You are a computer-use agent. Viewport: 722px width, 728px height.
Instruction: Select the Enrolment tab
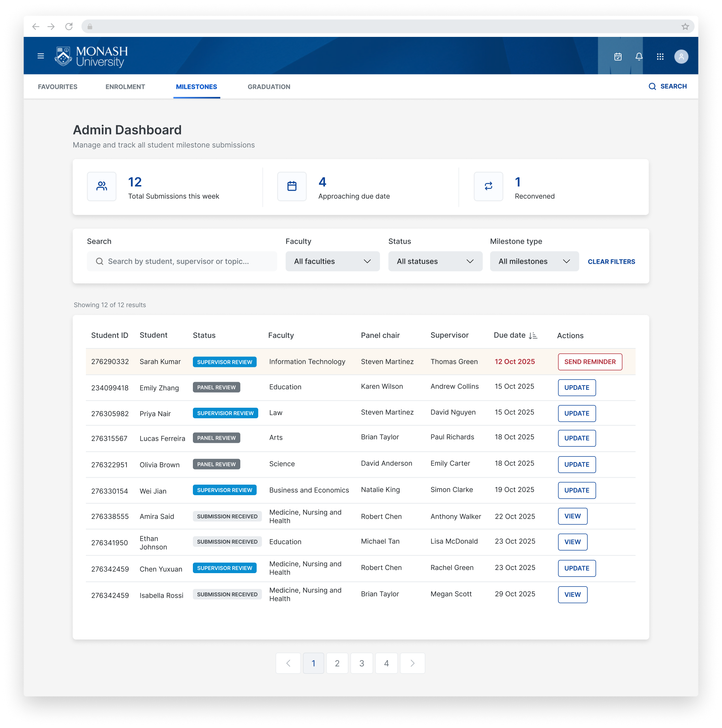click(125, 87)
